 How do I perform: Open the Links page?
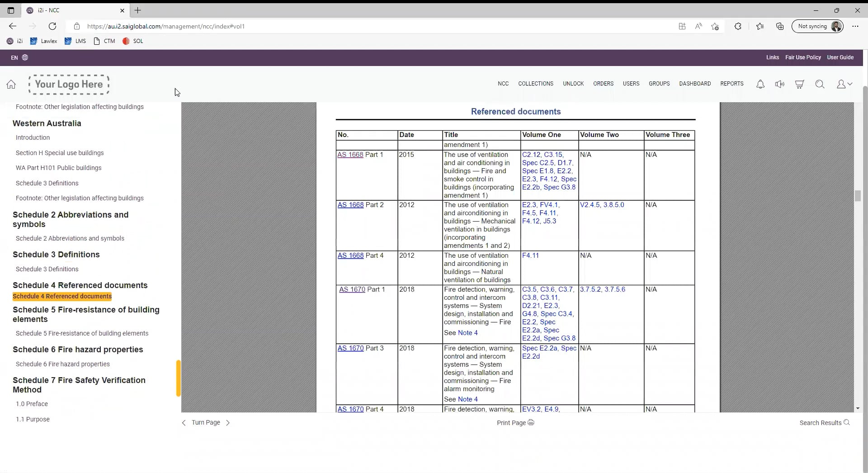coord(773,57)
